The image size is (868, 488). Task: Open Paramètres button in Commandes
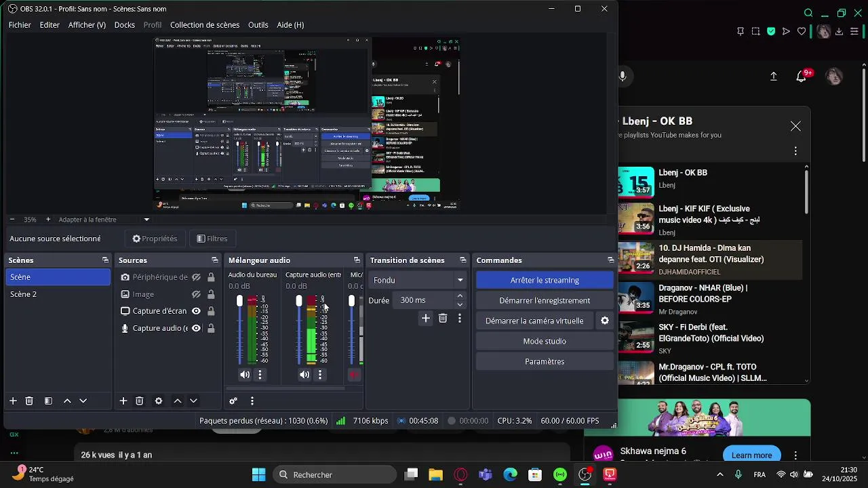(545, 362)
